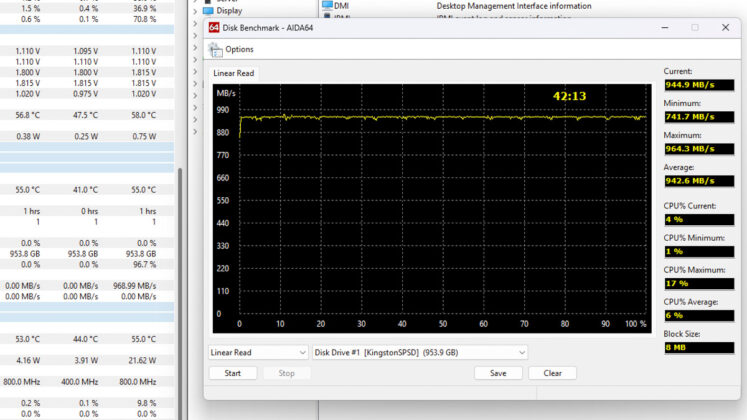The width and height of the screenshot is (747, 420).
Task: Click the Save button
Action: pyautogui.click(x=498, y=373)
